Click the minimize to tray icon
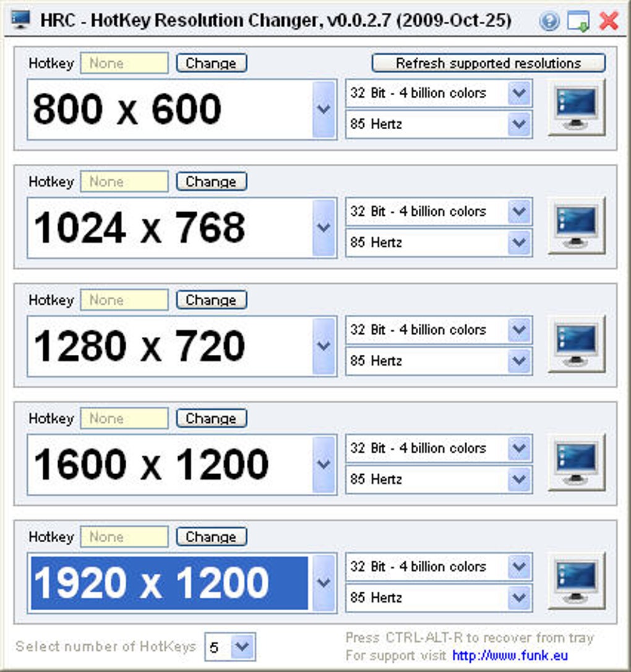Viewport: 631px width, 672px height. [578, 20]
